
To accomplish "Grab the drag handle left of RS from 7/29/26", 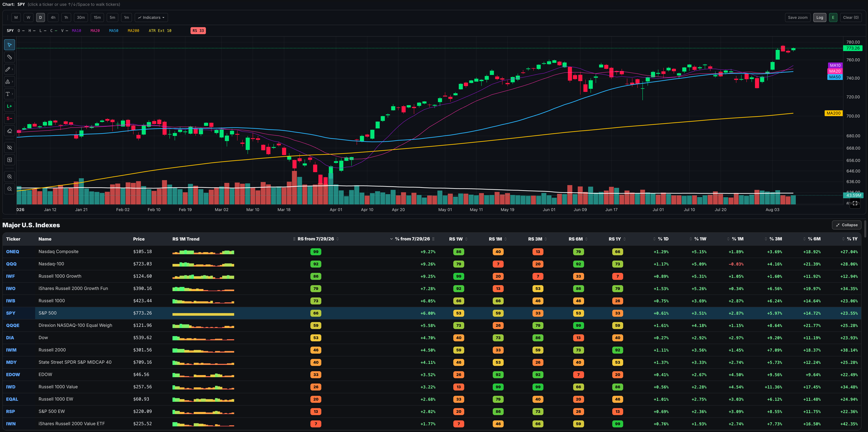I will 294,239.
